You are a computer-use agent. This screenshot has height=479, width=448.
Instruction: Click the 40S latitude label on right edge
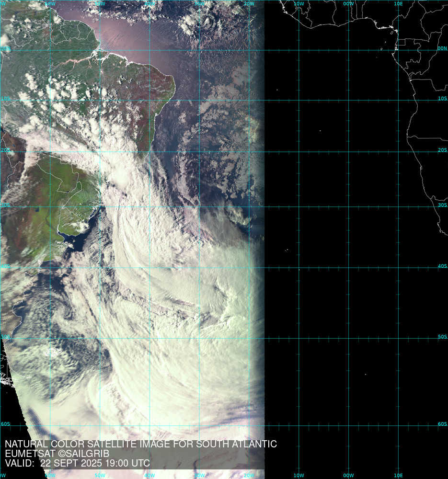tap(442, 266)
